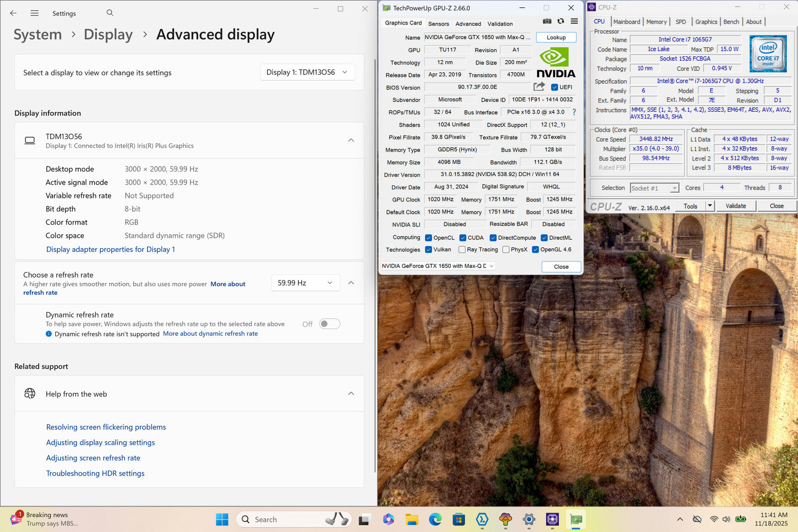Click the Lookup button in GPU-Z
Viewport: 798px width, 532px height.
coord(556,37)
